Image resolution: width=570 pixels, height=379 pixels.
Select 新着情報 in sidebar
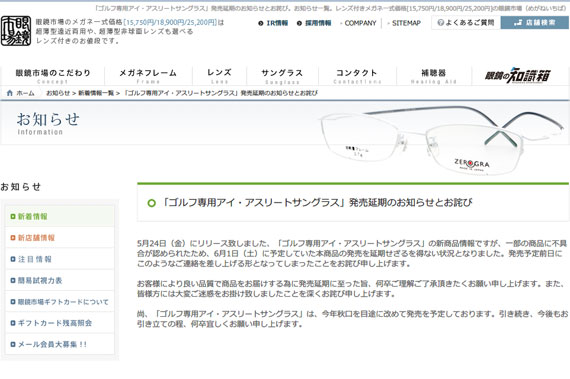pos(60,216)
